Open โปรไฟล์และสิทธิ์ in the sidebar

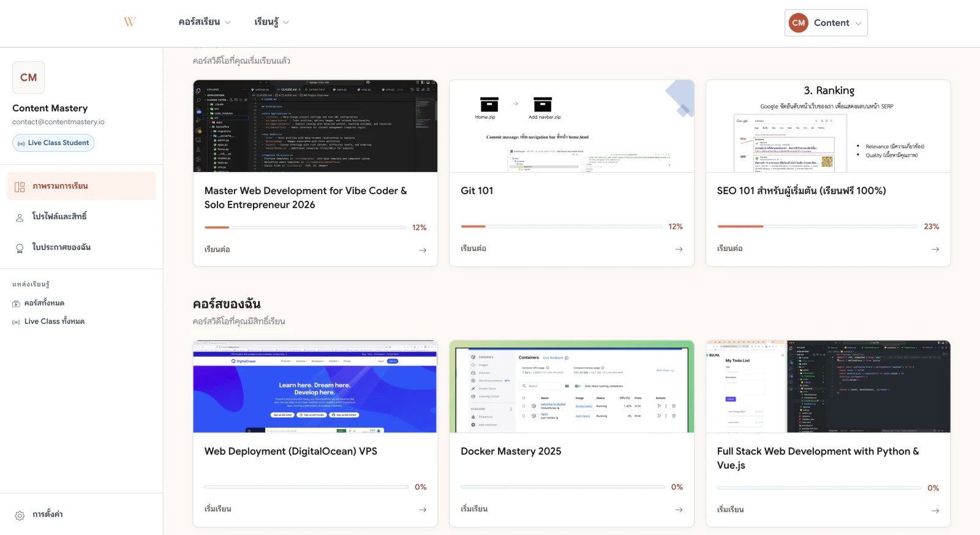pos(81,217)
